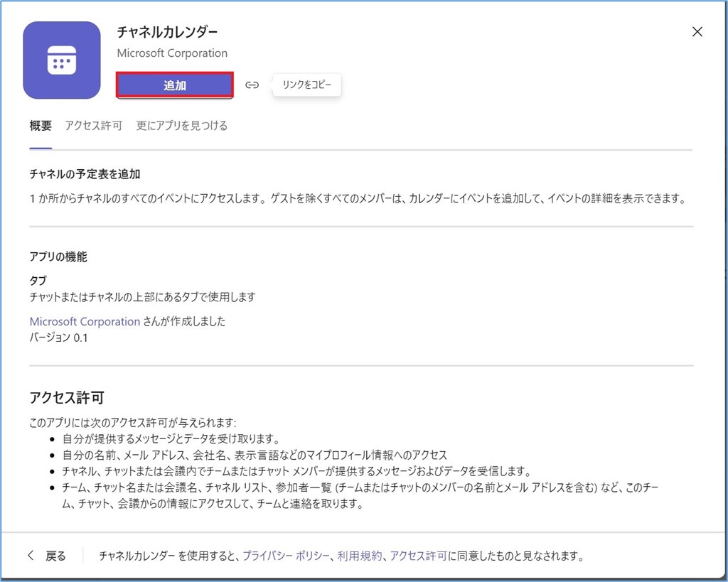Image resolution: width=728 pixels, height=582 pixels.
Task: Open the Microsoft Corporation creator link
Action: coord(85,321)
